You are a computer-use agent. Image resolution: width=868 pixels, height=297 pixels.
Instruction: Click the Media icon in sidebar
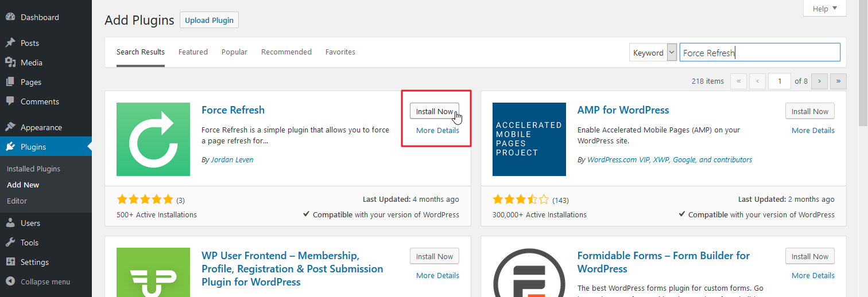point(10,62)
